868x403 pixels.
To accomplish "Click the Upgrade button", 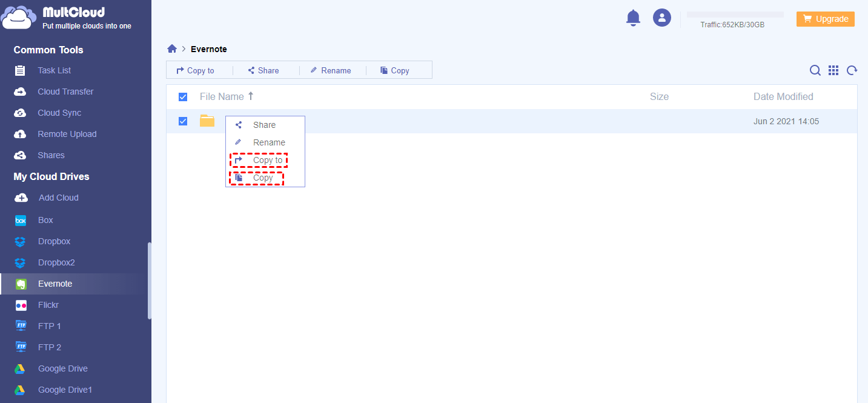I will (825, 19).
